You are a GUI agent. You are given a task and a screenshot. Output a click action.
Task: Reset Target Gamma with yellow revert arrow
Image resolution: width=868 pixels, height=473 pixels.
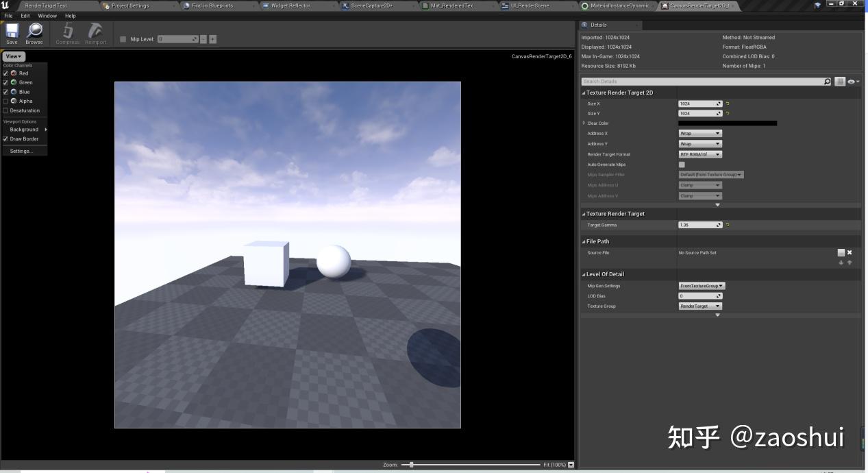click(727, 224)
